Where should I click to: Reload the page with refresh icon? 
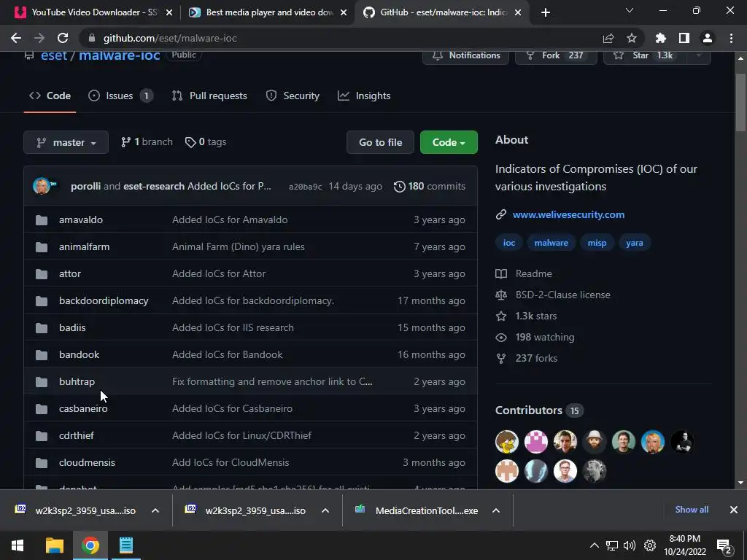(x=63, y=38)
